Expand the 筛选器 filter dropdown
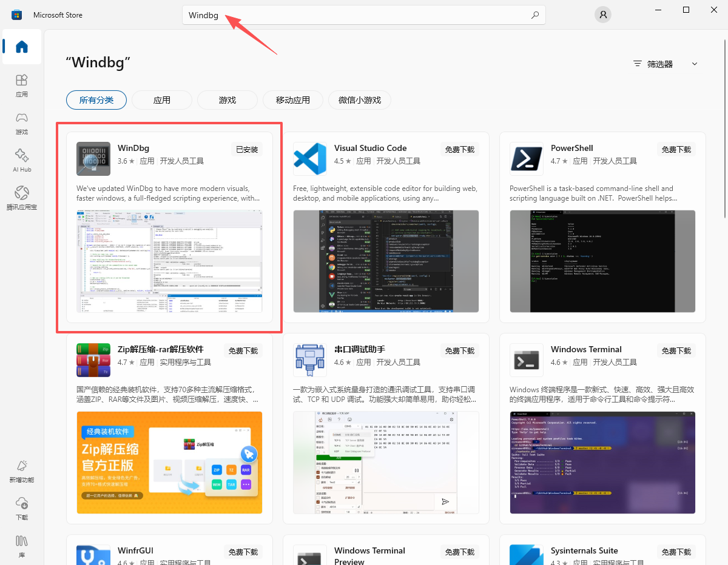This screenshot has width=728, height=565. pos(665,64)
